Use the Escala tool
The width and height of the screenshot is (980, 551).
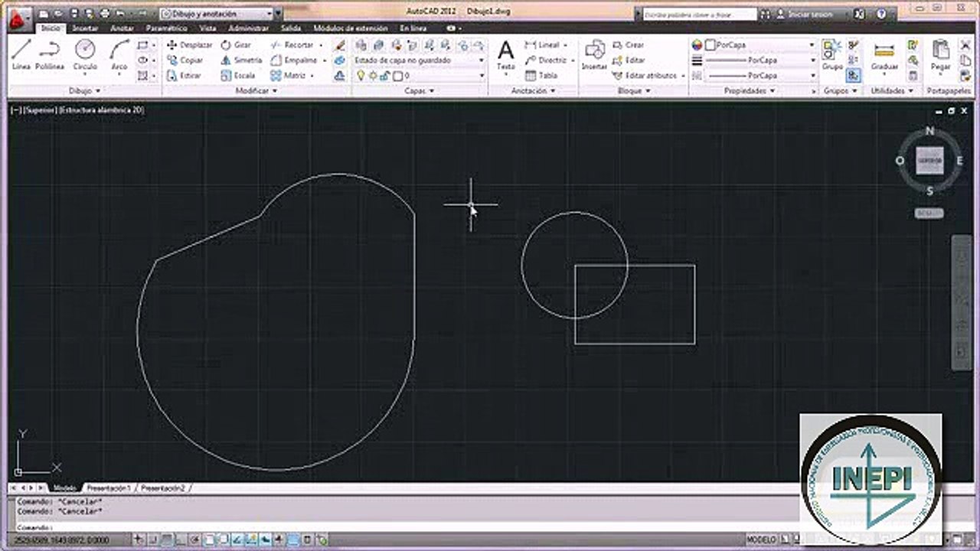pos(238,76)
